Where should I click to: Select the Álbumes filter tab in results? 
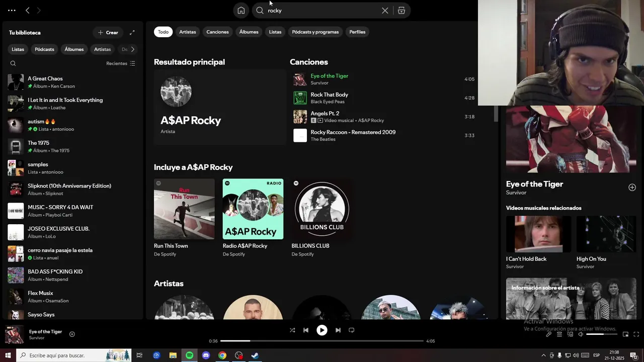click(x=249, y=32)
